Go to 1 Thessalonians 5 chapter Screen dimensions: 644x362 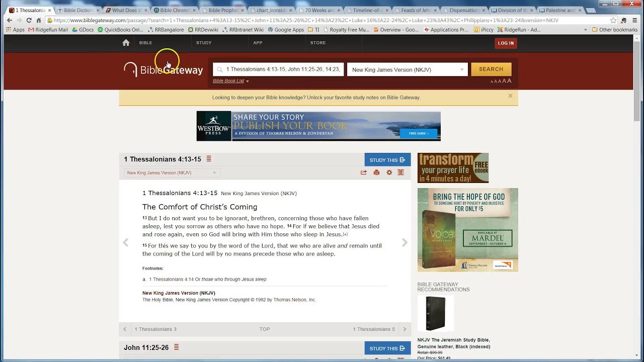coord(374,329)
